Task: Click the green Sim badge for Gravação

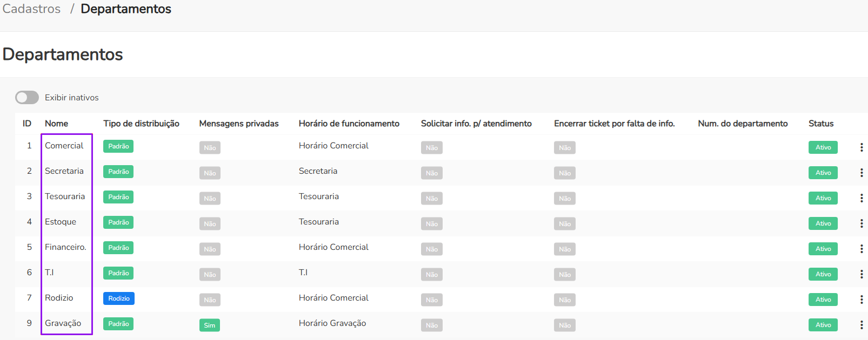Action: tap(209, 325)
